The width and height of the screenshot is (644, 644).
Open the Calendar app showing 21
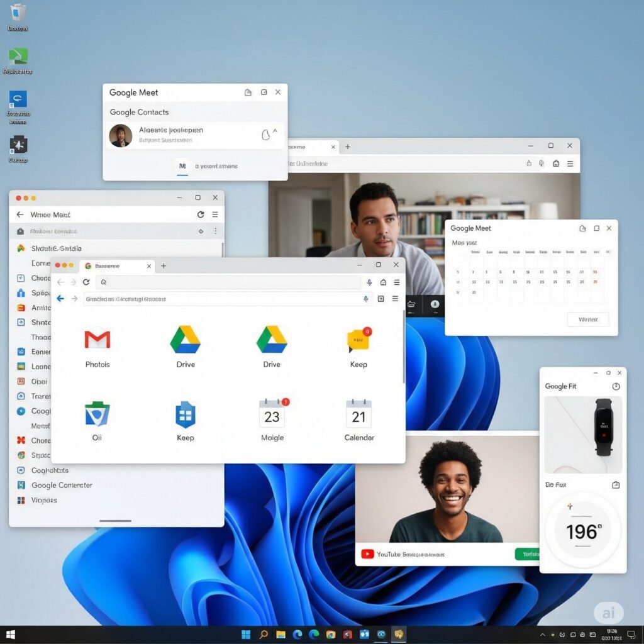click(x=358, y=414)
